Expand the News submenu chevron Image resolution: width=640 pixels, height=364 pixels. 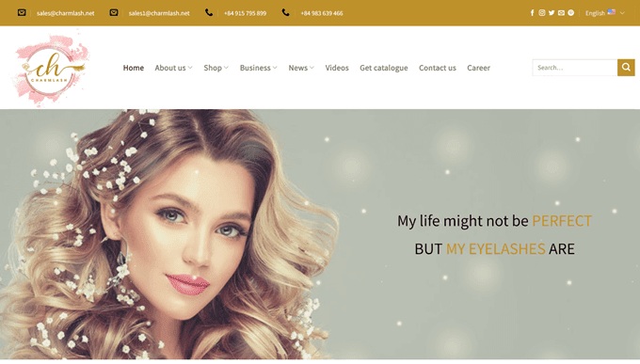pyautogui.click(x=312, y=68)
